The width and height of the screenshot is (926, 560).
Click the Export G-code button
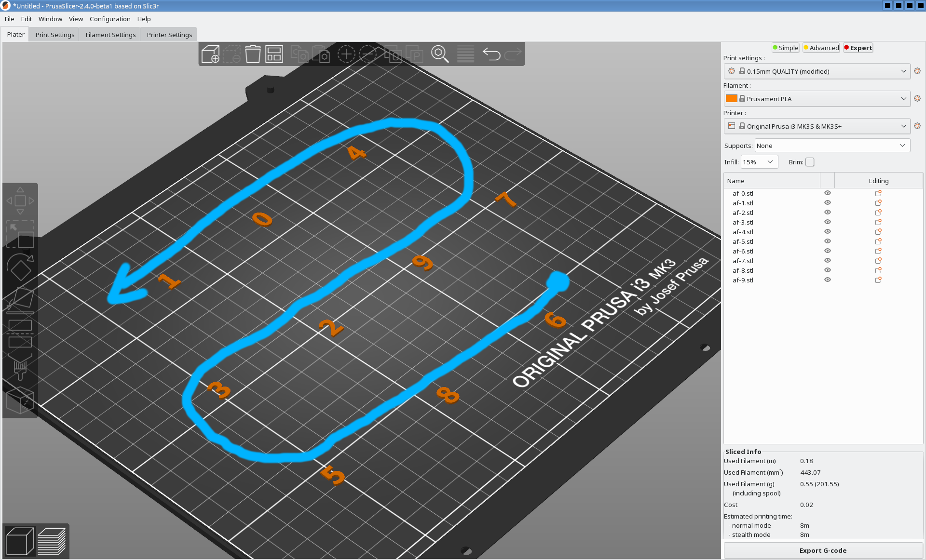pyautogui.click(x=823, y=550)
